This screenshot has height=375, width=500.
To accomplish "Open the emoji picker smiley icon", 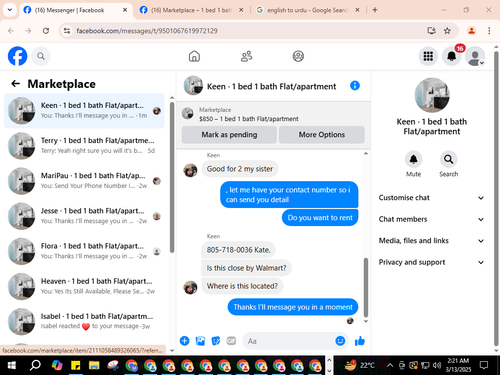I will 340,341.
